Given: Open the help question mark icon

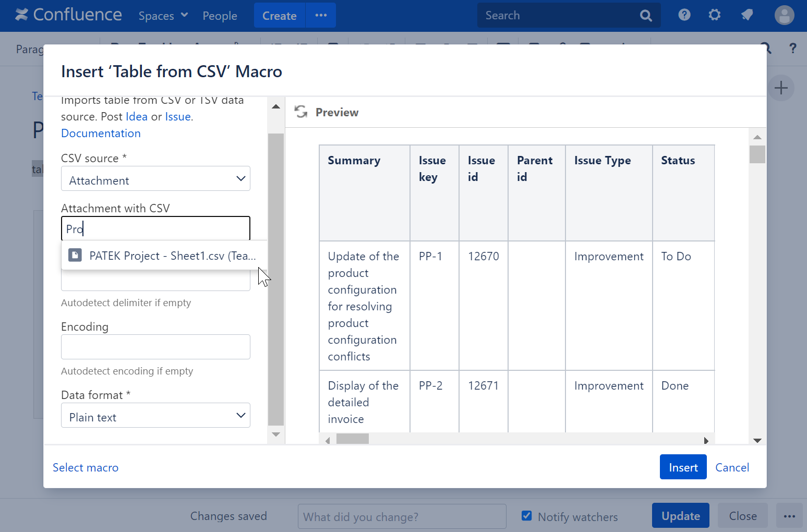Looking at the screenshot, I should tap(684, 15).
